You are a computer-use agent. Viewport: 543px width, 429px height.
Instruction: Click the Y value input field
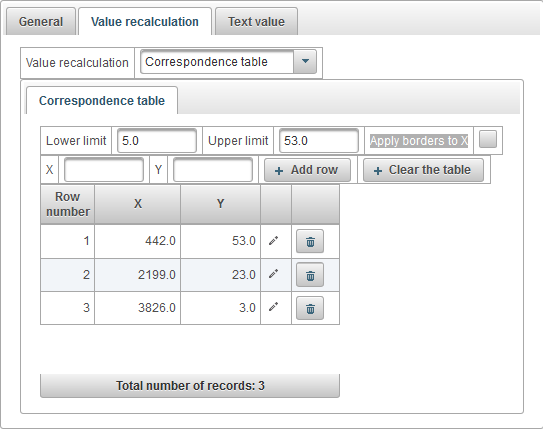coord(213,170)
